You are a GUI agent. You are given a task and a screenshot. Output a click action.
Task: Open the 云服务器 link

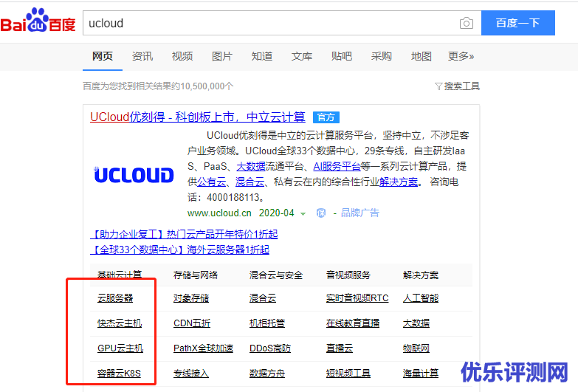click(115, 298)
